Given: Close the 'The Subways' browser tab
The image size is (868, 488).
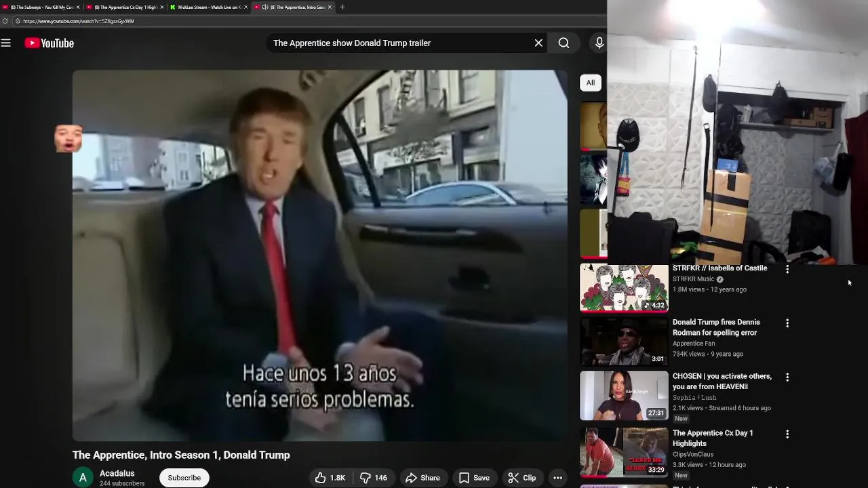Looking at the screenshot, I should tap(78, 7).
